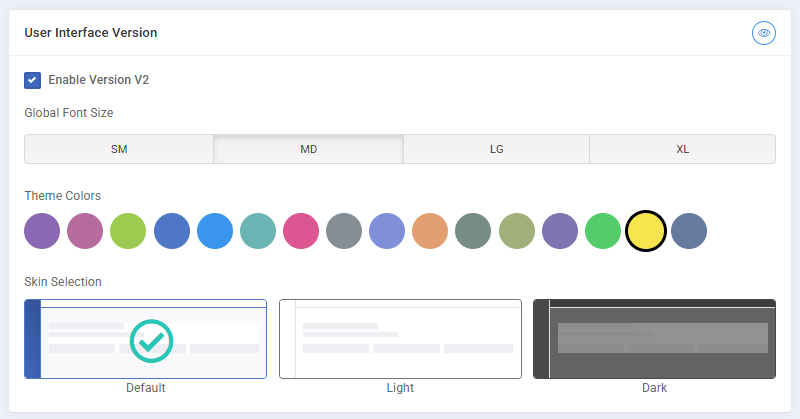The image size is (800, 419).
Task: Set global font size to LG
Action: [x=496, y=149]
